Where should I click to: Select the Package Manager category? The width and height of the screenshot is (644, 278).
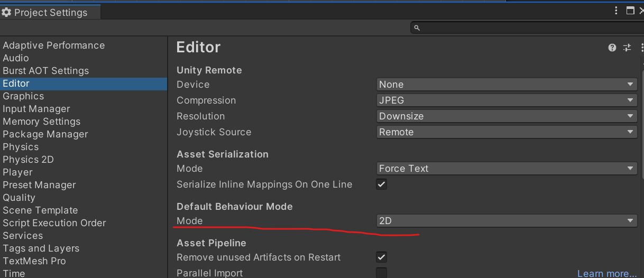pos(84,134)
